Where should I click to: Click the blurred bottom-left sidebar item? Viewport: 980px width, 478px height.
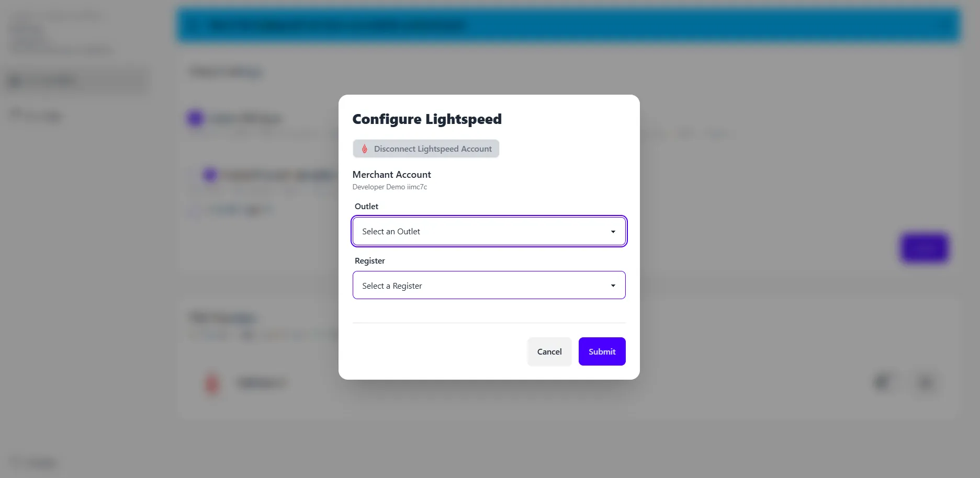34,463
